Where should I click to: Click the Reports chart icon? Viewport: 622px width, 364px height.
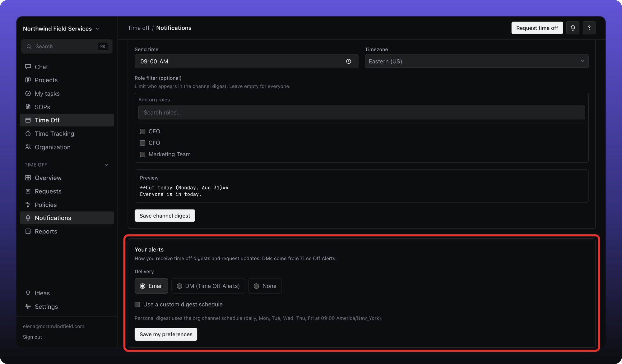tap(28, 231)
